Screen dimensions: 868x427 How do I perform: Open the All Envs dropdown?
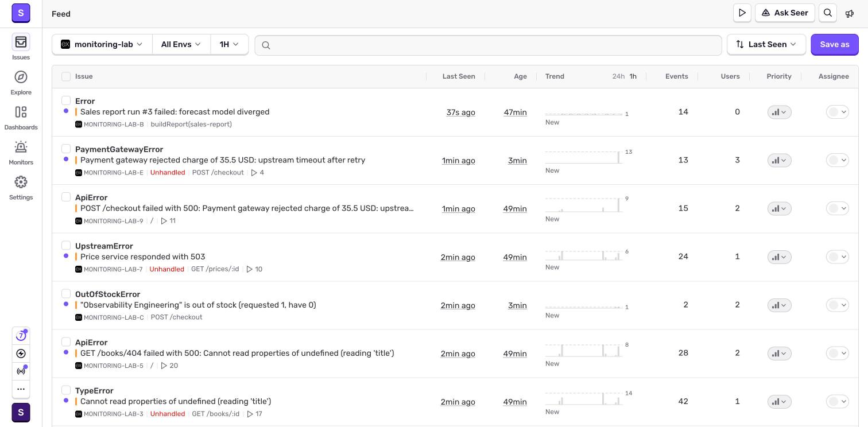[x=181, y=44]
